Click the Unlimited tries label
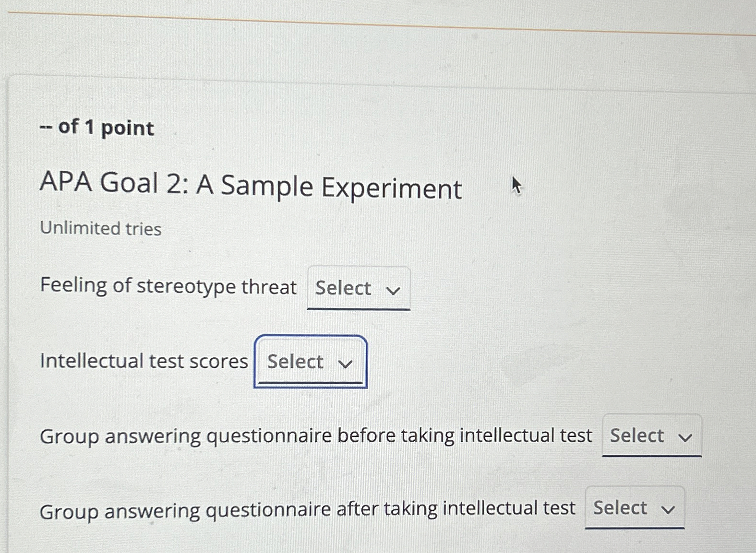Screen dimensions: 756x553 [100, 229]
